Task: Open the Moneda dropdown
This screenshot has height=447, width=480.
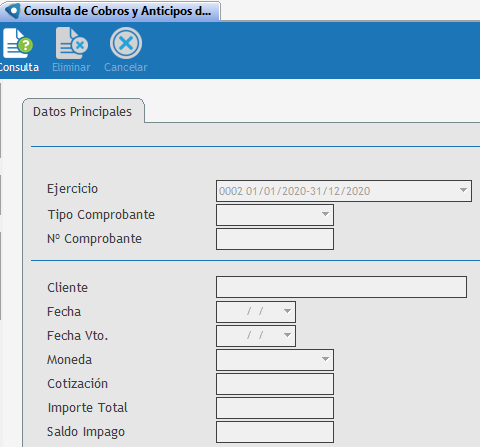Action: pyautogui.click(x=325, y=360)
